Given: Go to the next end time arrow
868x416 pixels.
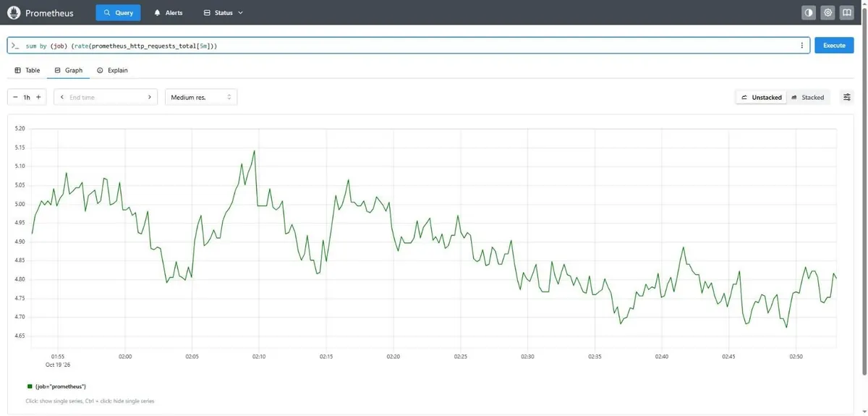Looking at the screenshot, I should (150, 97).
